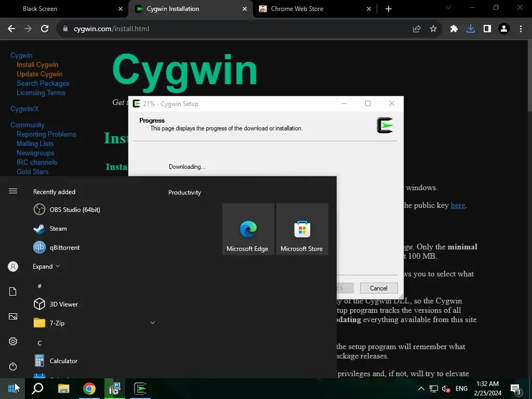Screen dimensions: 532x399
Task: Open the muted volume tray icon
Action: click(446, 389)
